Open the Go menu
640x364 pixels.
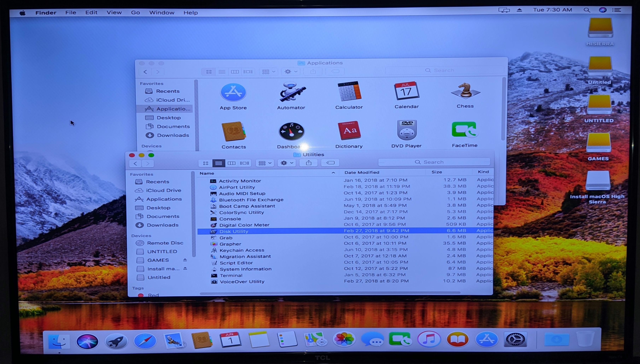tap(135, 13)
